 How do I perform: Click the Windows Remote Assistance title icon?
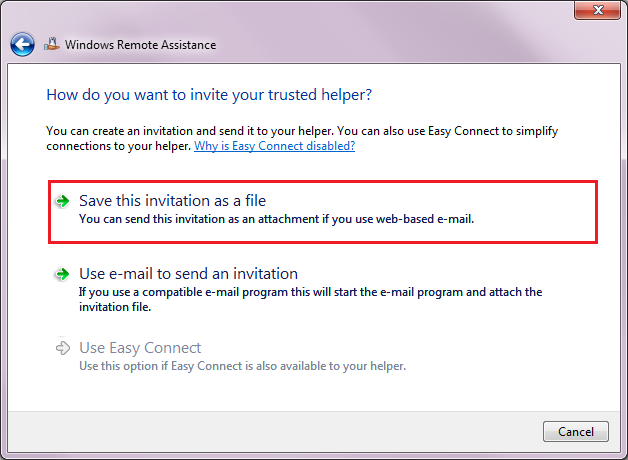pyautogui.click(x=52, y=44)
